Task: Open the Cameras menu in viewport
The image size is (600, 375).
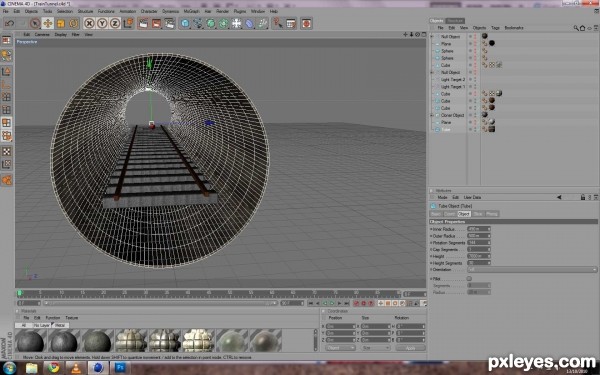Action: point(42,34)
